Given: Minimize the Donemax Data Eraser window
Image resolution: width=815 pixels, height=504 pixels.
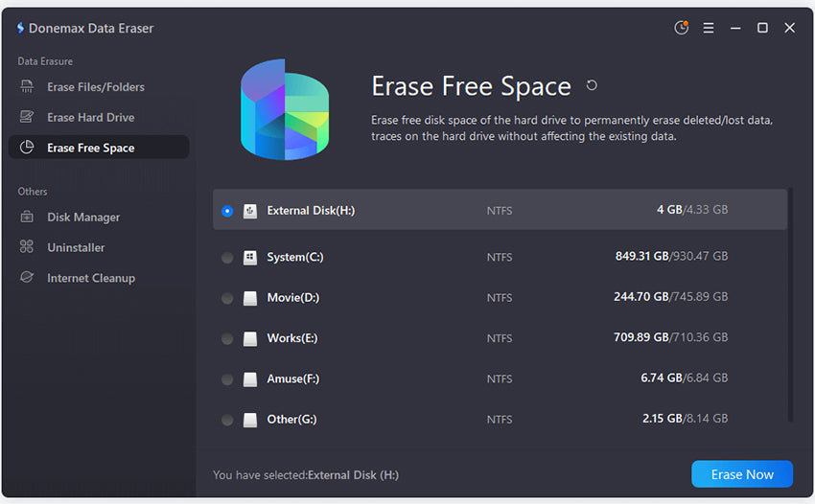Looking at the screenshot, I should pos(735,28).
